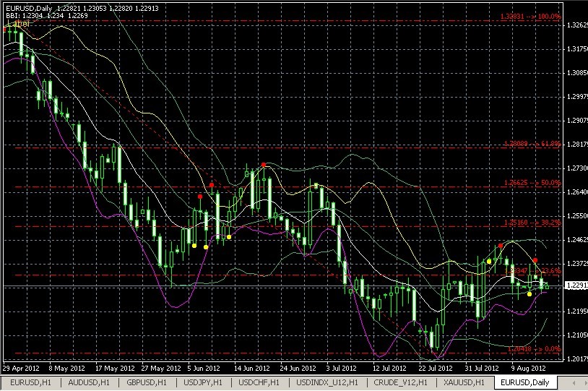Select the 1.32831 --> 100.0% Fibonacci label
The height and width of the screenshot is (391, 588).
531,17
